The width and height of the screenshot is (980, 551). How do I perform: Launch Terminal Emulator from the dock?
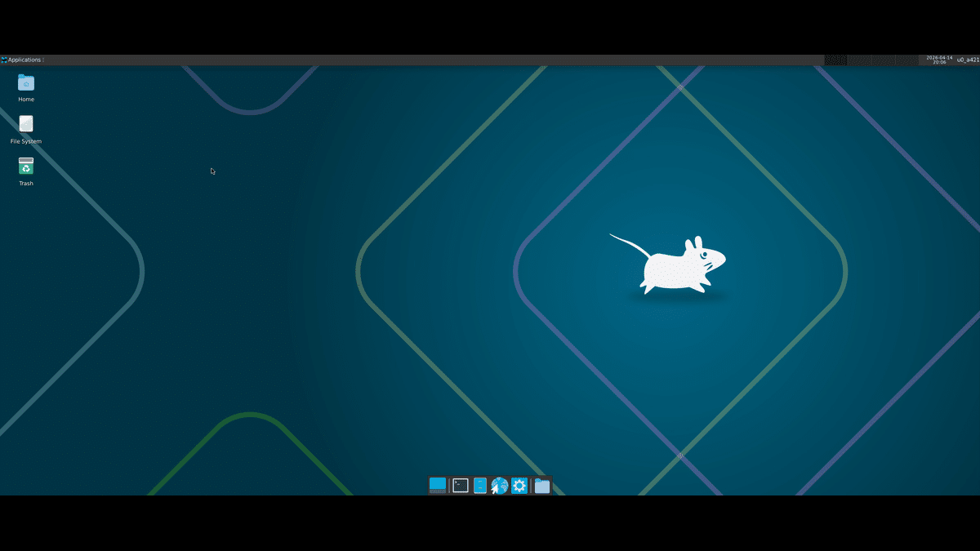coord(461,486)
